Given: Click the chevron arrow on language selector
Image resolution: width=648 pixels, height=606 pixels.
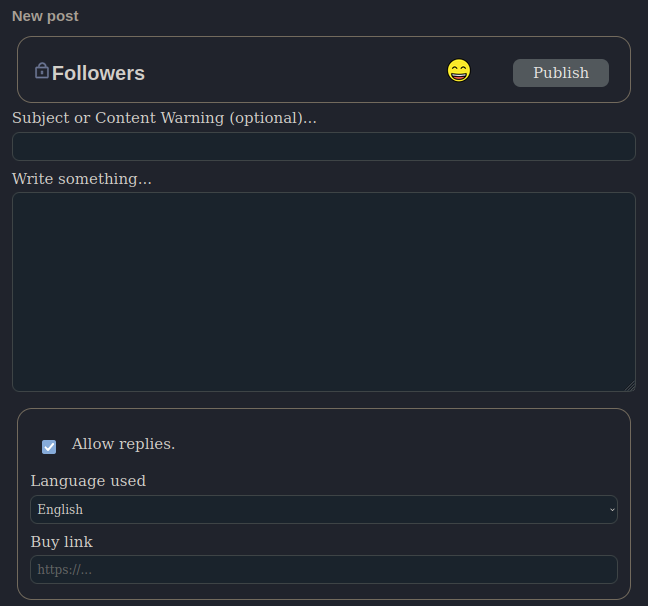Looking at the screenshot, I should pos(612,510).
